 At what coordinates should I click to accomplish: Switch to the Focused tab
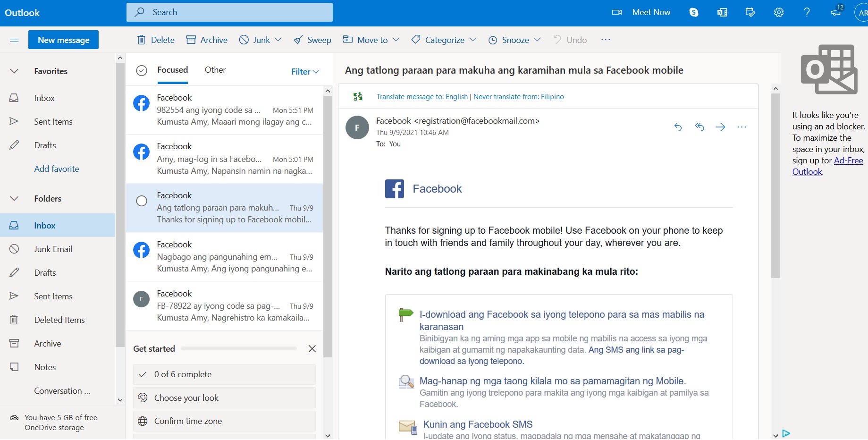173,70
